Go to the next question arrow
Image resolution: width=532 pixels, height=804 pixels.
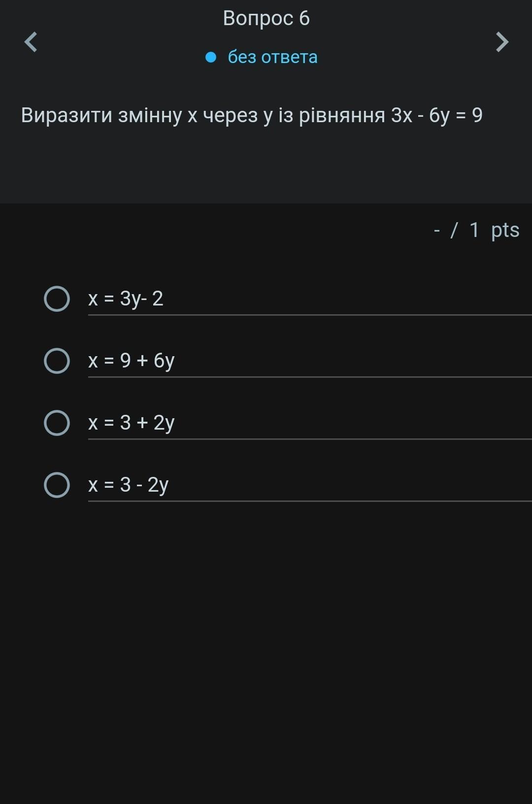click(501, 42)
